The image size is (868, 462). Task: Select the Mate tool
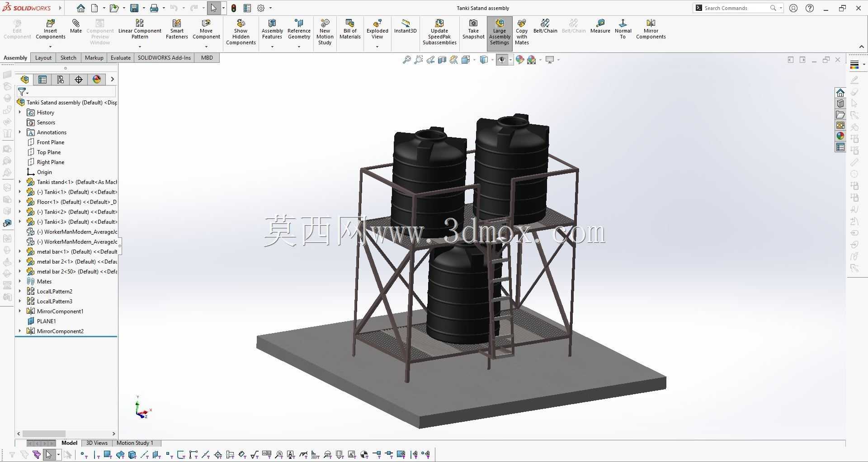(x=76, y=26)
